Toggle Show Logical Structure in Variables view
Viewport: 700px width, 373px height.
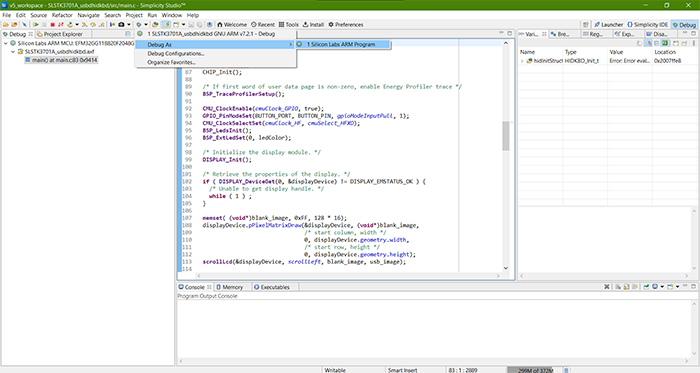(648, 43)
